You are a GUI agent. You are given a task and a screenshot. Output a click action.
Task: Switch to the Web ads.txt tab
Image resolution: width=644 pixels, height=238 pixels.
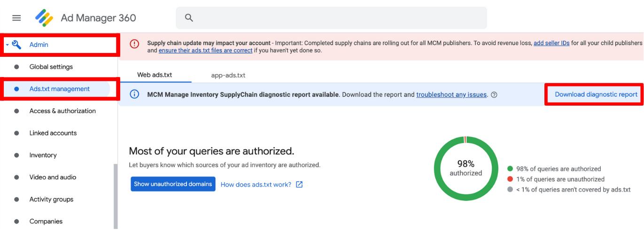point(155,75)
